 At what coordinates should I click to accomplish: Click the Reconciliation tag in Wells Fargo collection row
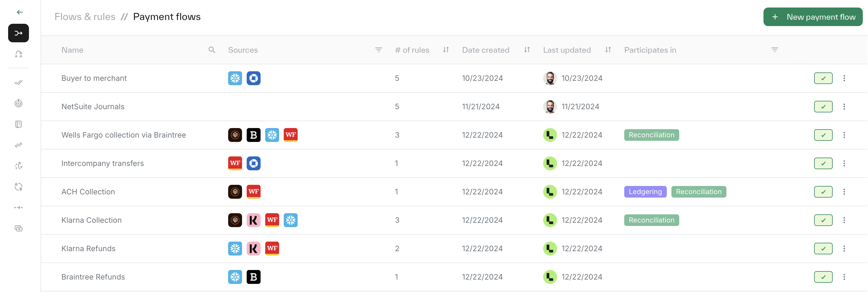[x=651, y=135]
